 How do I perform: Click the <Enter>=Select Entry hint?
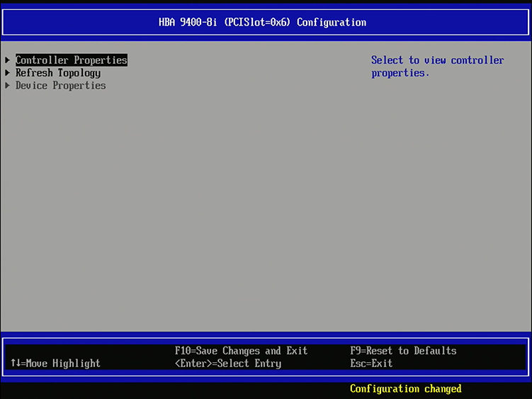pyautogui.click(x=228, y=364)
